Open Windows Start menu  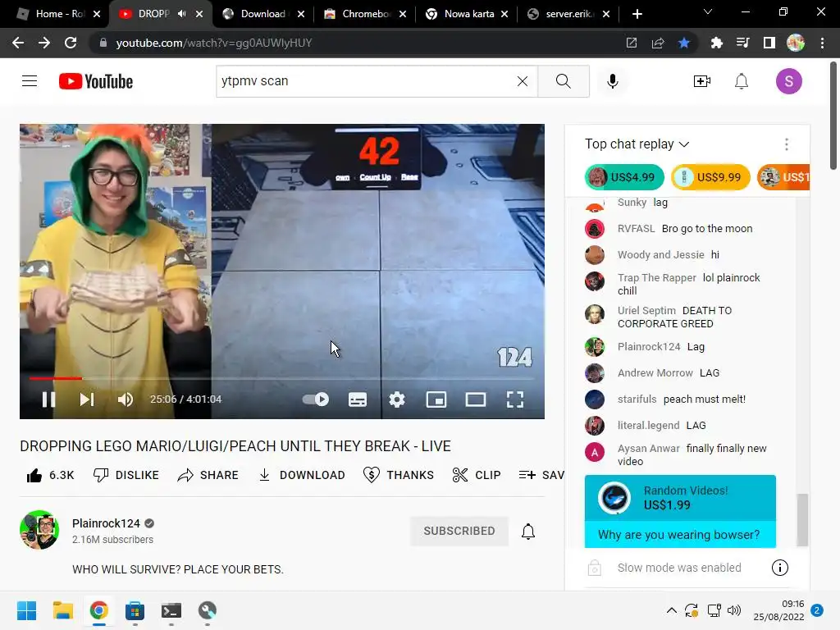27,610
